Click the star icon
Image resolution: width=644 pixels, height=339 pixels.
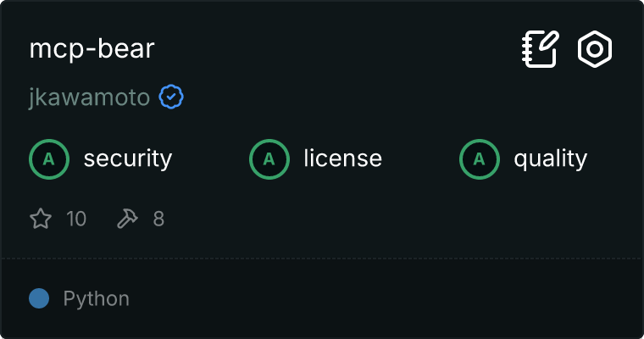click(x=41, y=218)
